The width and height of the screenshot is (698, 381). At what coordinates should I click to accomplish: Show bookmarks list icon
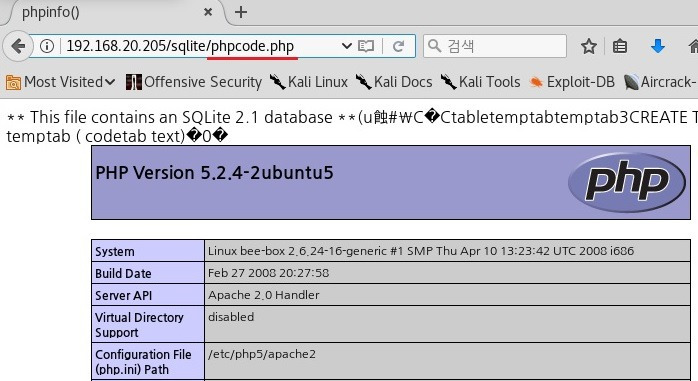click(620, 46)
